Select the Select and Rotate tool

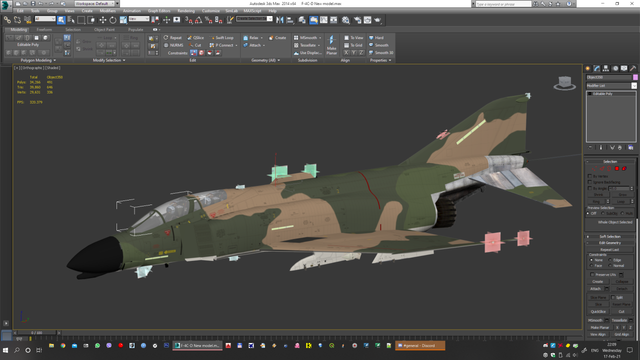113,20
